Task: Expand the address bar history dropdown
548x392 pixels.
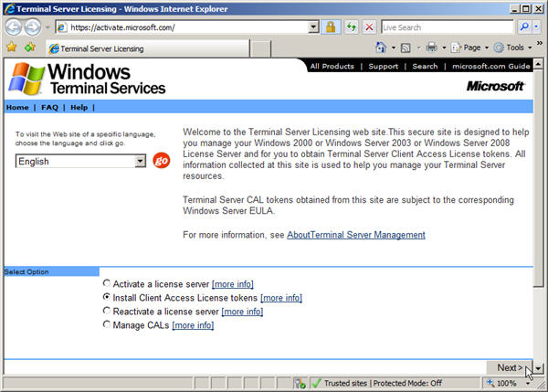Action: 313,27
